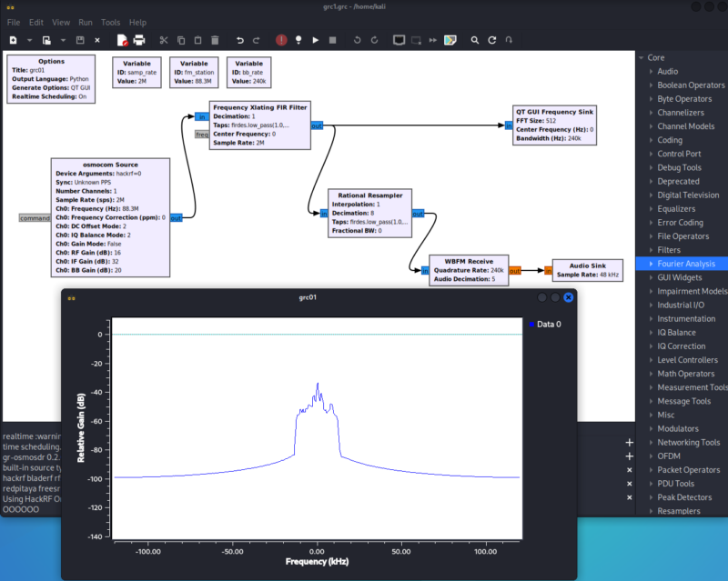728x581 pixels.
Task: Collapse the Core tree node
Action: pyautogui.click(x=642, y=57)
